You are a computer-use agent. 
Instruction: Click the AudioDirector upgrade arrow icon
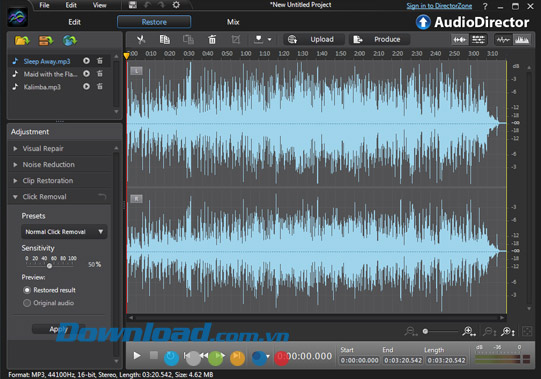pos(423,22)
